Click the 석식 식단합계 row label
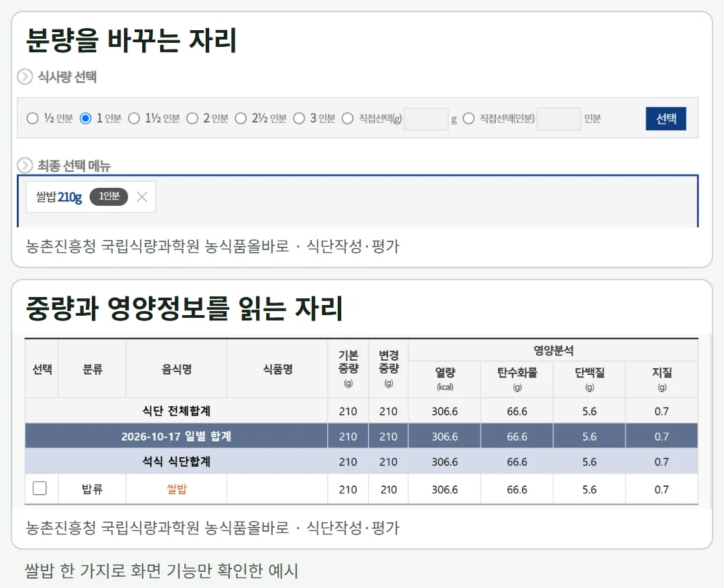The width and height of the screenshot is (724, 588). pyautogui.click(x=176, y=461)
